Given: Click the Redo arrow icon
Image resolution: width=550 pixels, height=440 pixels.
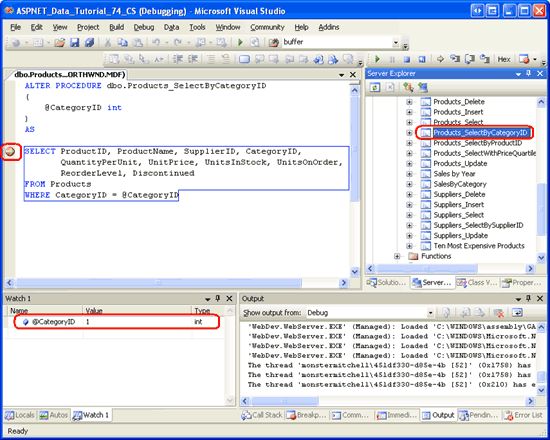Looking at the screenshot, I should [x=177, y=43].
